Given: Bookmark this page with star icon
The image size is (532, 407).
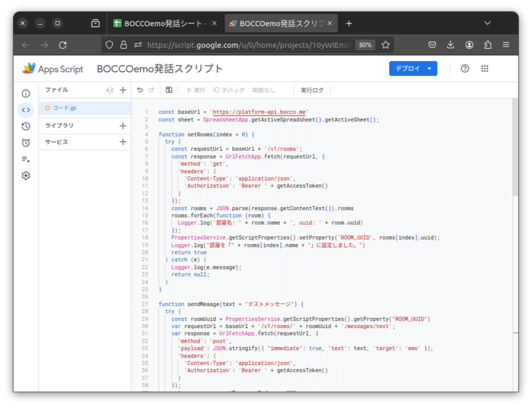Looking at the screenshot, I should click(x=386, y=45).
